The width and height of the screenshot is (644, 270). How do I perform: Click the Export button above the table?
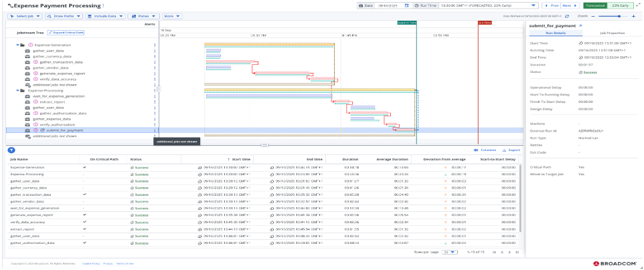click(511, 150)
